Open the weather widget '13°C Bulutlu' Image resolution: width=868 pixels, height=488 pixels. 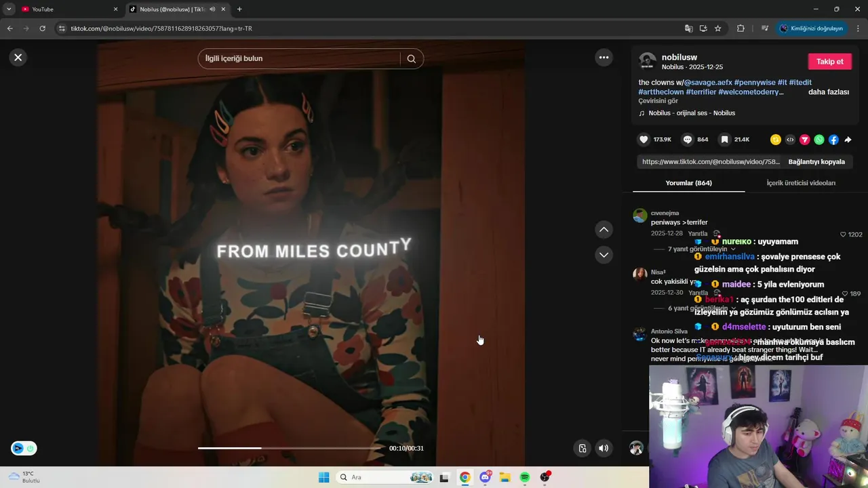point(24,477)
